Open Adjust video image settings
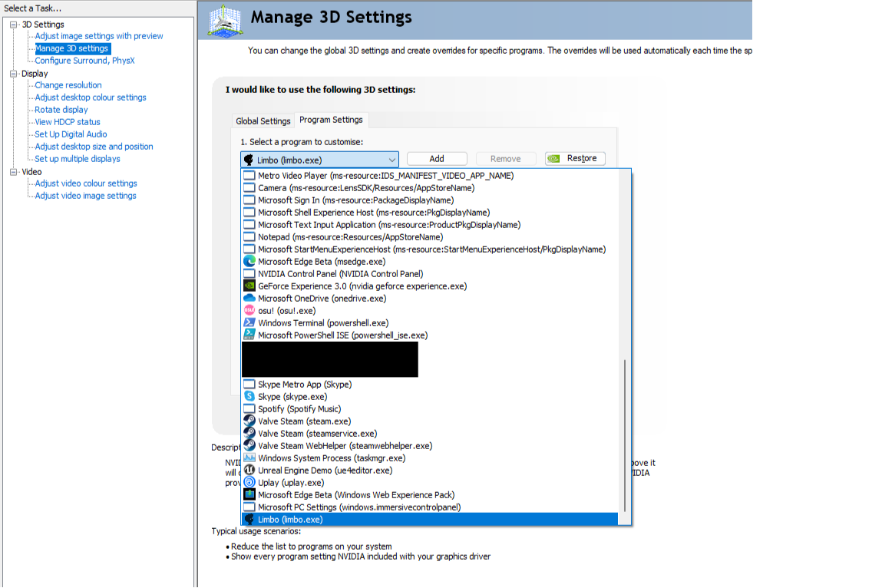Image resolution: width=882 pixels, height=588 pixels. pyautogui.click(x=85, y=196)
